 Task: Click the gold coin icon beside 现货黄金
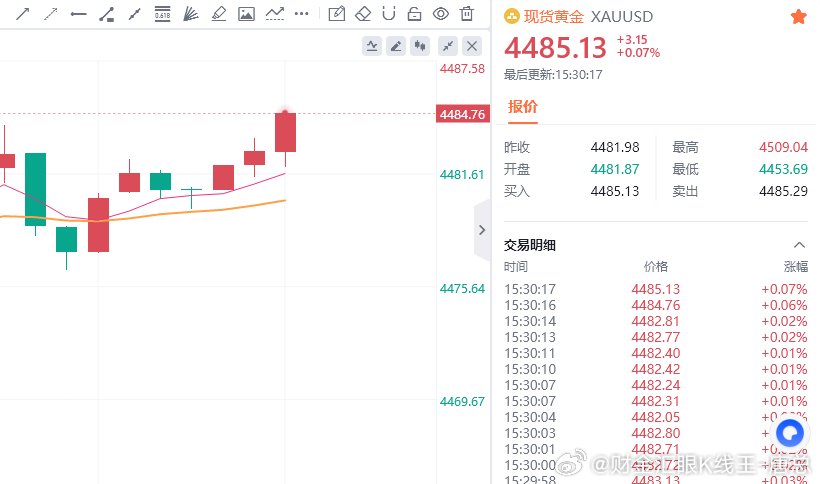pos(511,17)
